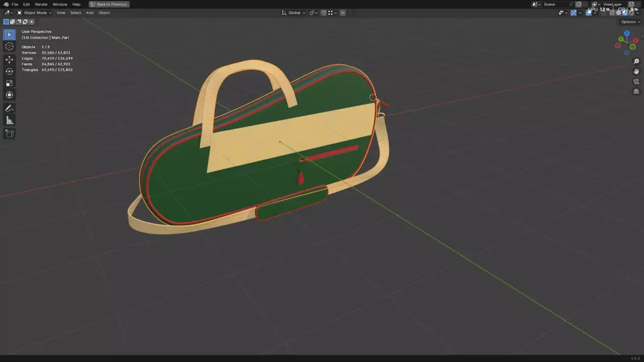Switch to wireframe viewport shading

click(x=612, y=13)
